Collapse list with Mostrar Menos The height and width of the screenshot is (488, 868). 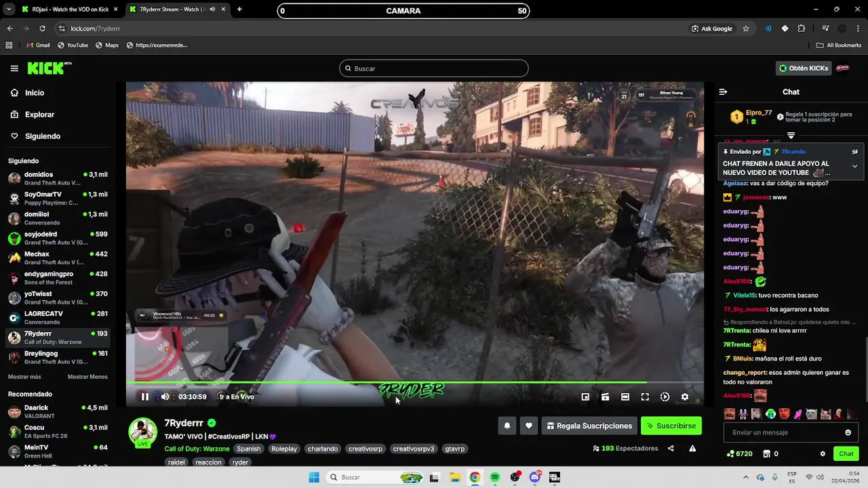point(87,377)
